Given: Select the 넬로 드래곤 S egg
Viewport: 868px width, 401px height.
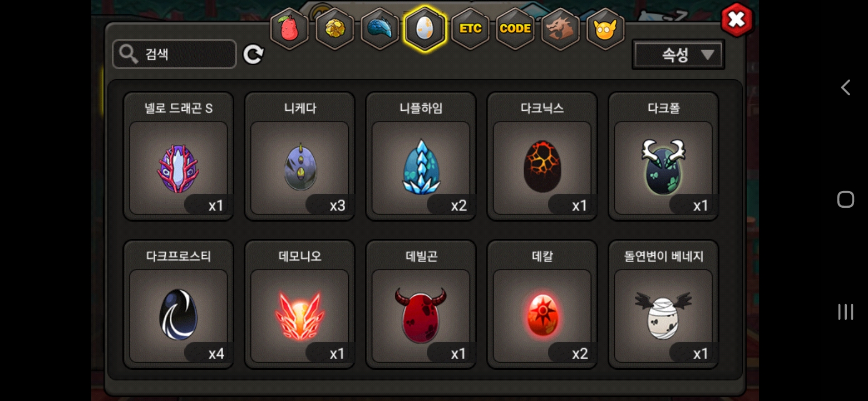Looking at the screenshot, I should 179,157.
